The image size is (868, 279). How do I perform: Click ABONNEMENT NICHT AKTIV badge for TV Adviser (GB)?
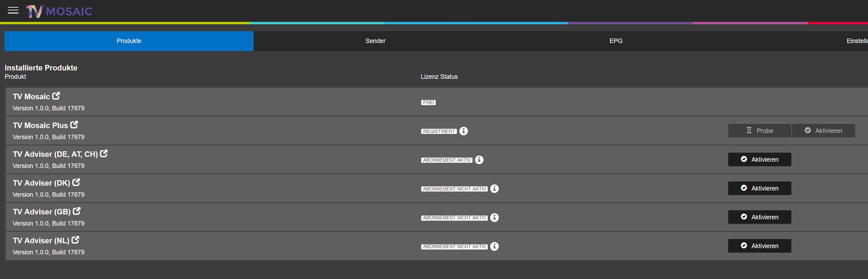pos(454,217)
